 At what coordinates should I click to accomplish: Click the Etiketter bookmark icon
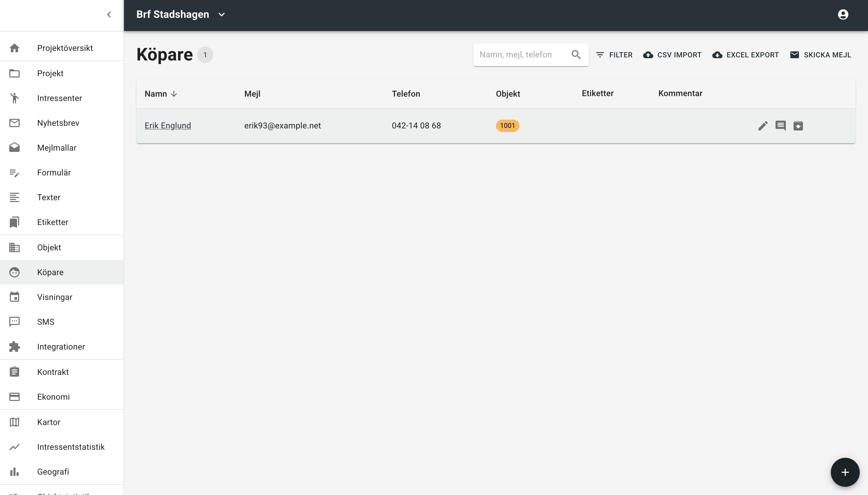pos(14,222)
